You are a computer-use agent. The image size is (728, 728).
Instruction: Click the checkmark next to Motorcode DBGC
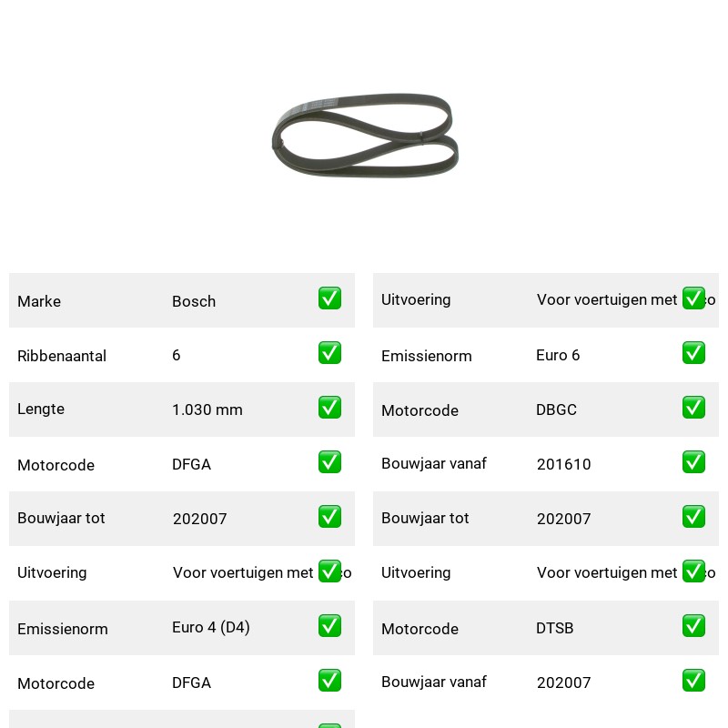coord(693,407)
